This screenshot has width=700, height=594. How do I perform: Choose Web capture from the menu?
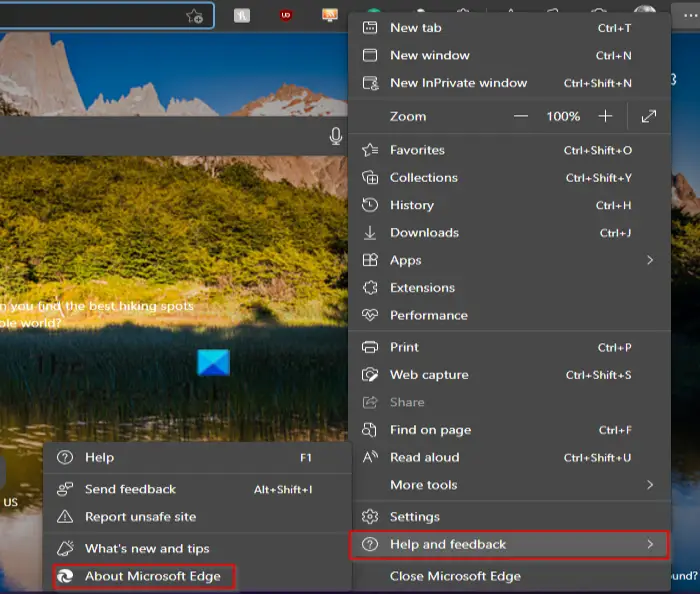point(509,374)
